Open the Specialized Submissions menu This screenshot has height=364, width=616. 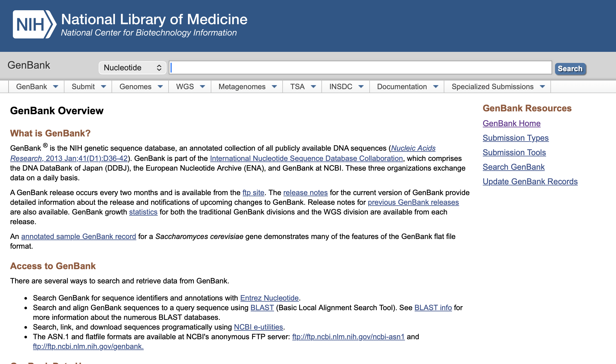coord(493,87)
